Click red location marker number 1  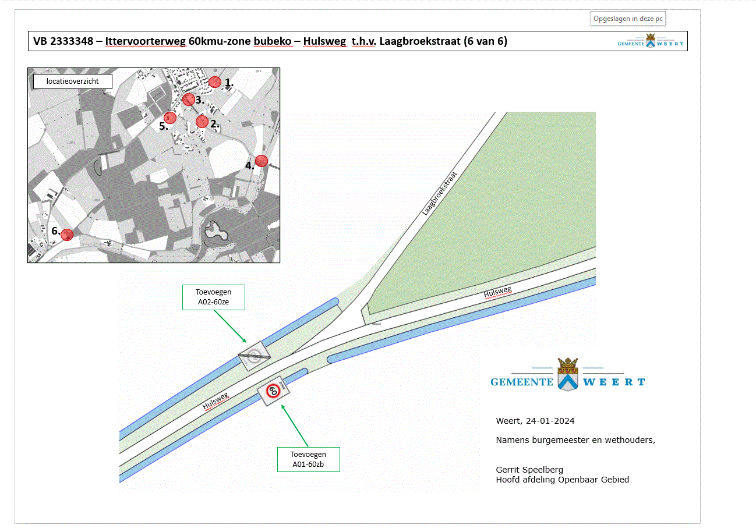tap(215, 82)
